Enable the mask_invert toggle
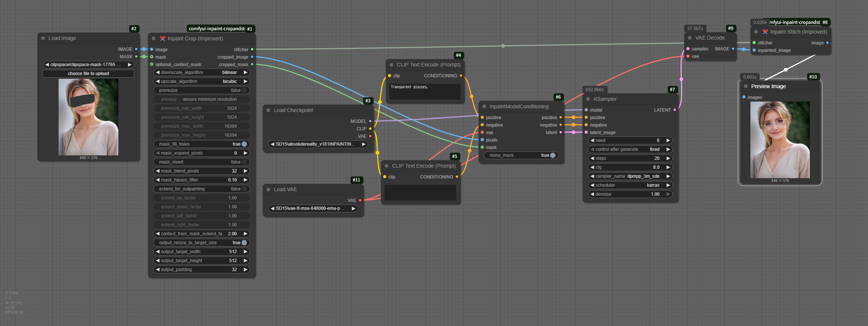The image size is (868, 326). point(244,162)
